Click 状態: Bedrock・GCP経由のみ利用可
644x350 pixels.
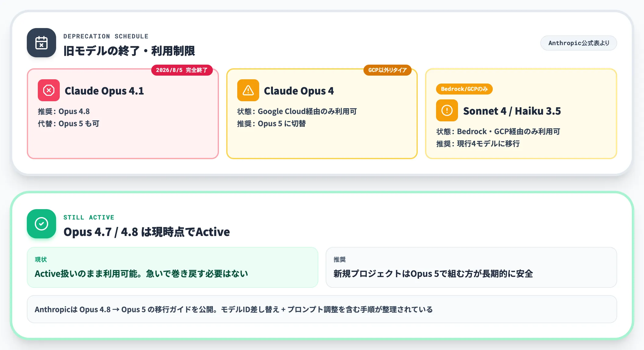(498, 131)
